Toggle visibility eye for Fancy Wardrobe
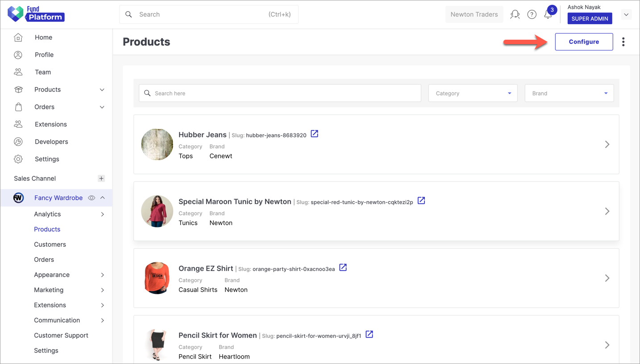Screen dimensions: 640x364 pyautogui.click(x=91, y=198)
